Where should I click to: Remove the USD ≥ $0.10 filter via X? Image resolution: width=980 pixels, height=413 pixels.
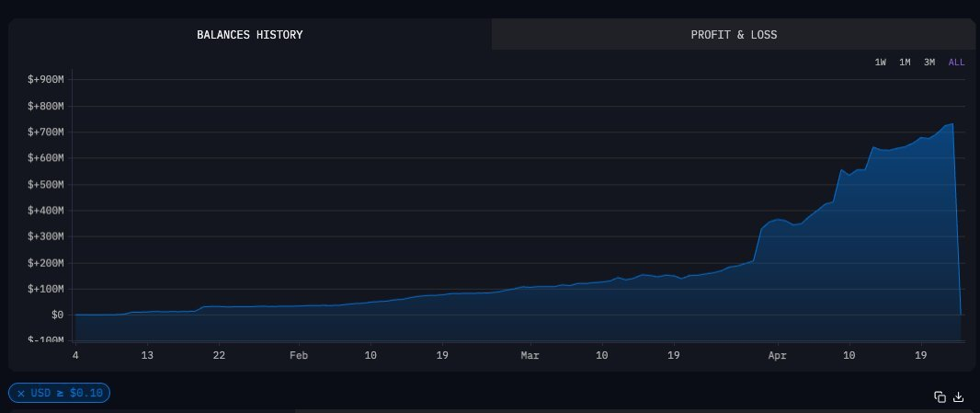[x=21, y=393]
